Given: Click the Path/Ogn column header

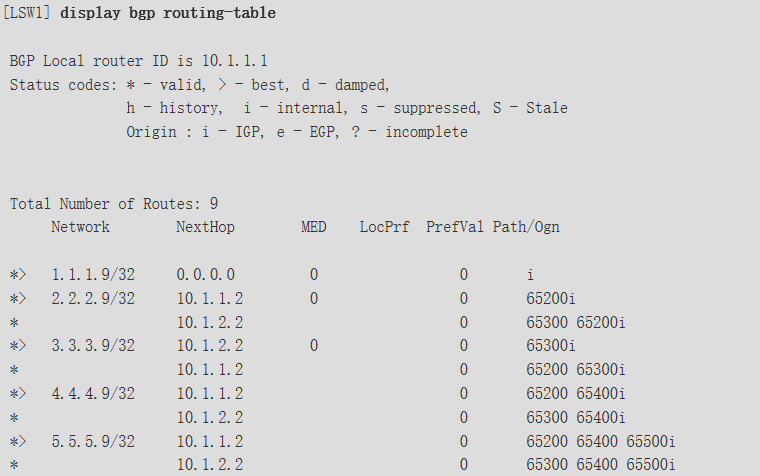Looking at the screenshot, I should tap(526, 227).
